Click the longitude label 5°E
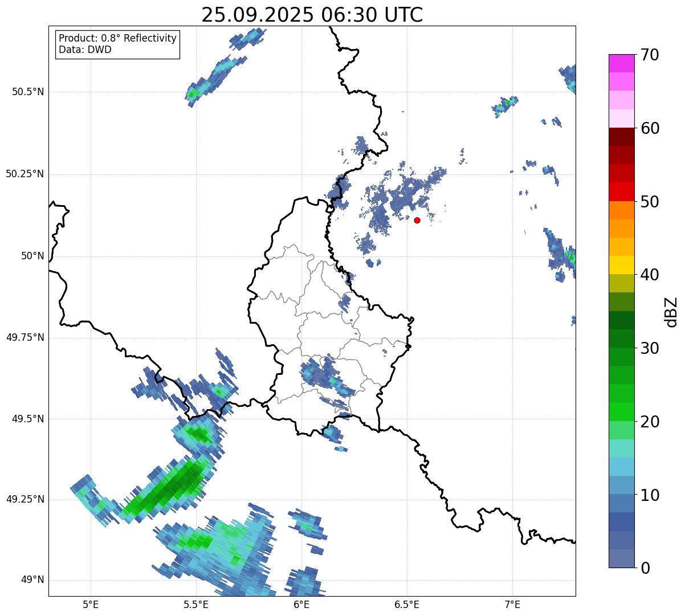Viewport: 685px width, 616px height. click(x=91, y=604)
